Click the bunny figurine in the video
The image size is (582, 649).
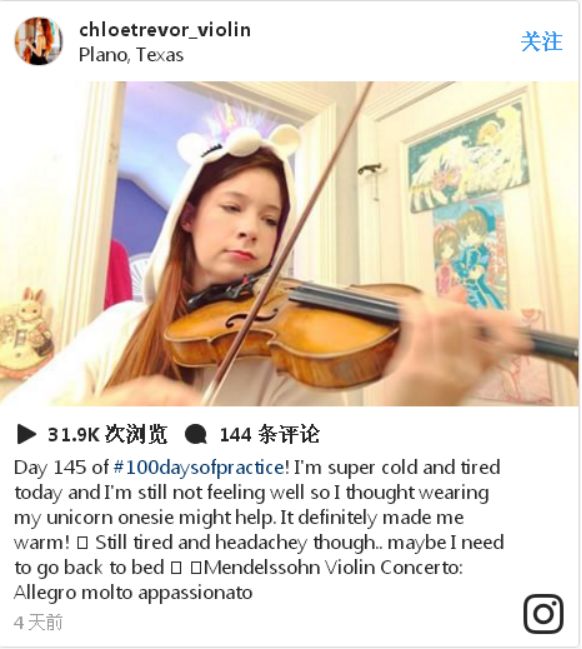click(x=25, y=333)
